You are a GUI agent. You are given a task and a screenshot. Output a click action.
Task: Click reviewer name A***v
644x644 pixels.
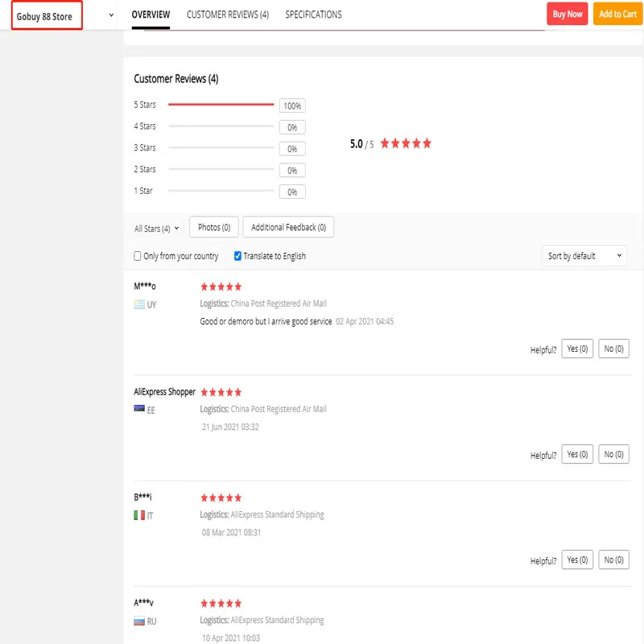pos(143,602)
